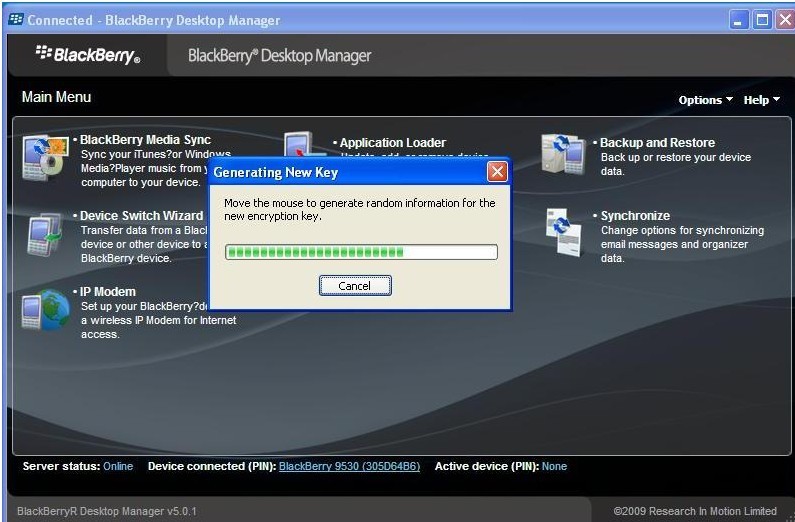Select BlackBerry Media Sync heading

click(145, 139)
